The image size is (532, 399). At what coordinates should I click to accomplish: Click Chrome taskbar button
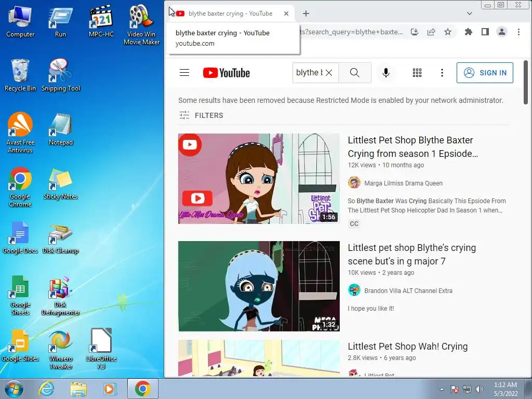142,389
